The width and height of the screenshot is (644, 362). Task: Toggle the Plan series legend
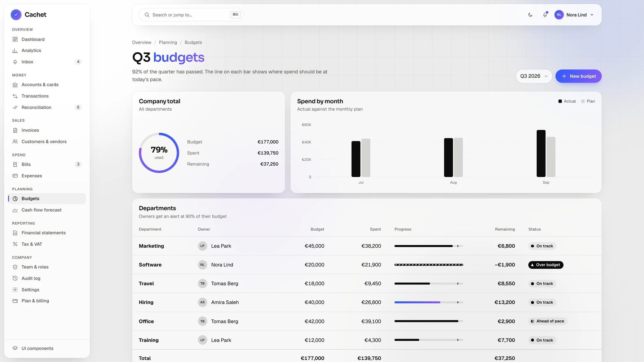tap(588, 101)
